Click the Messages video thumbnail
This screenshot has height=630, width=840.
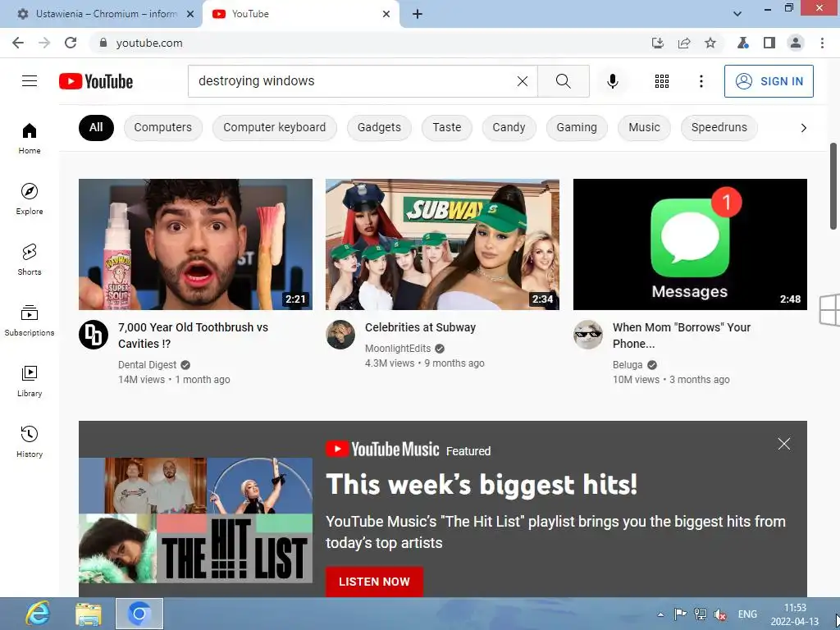[690, 244]
